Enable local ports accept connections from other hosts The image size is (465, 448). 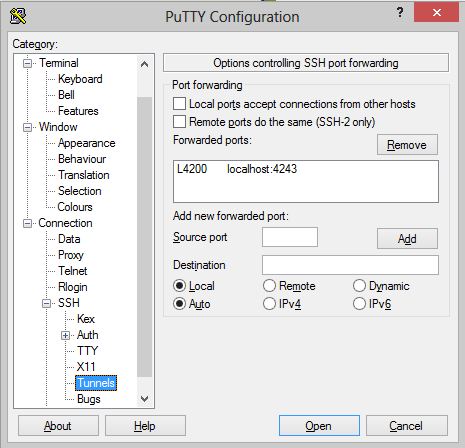click(x=179, y=104)
